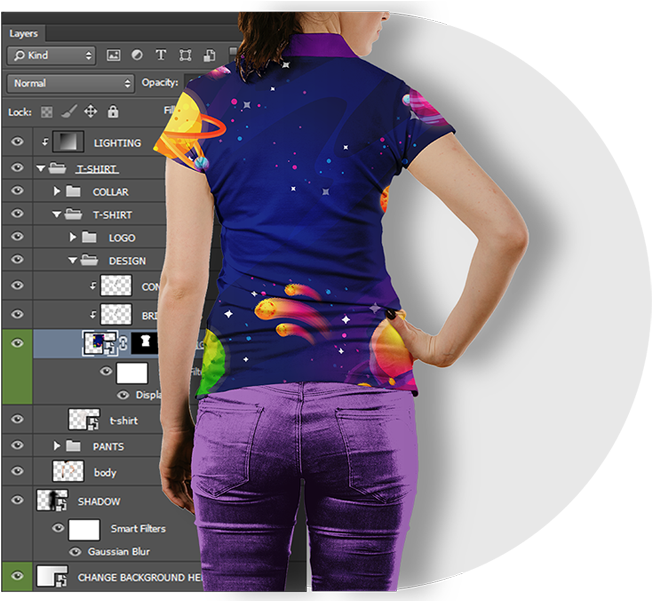The width and height of the screenshot is (652, 601).
Task: Select the design layer's white filter mask
Action: (132, 373)
